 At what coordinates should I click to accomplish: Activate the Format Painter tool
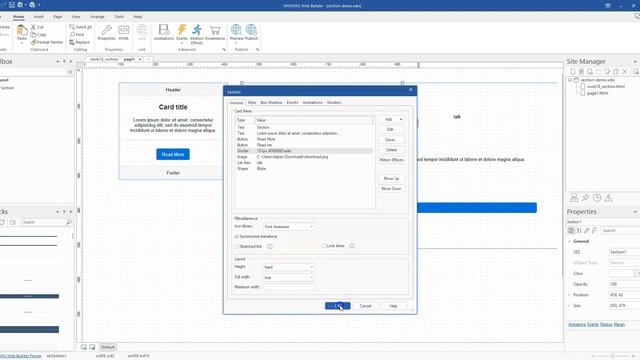[47, 42]
